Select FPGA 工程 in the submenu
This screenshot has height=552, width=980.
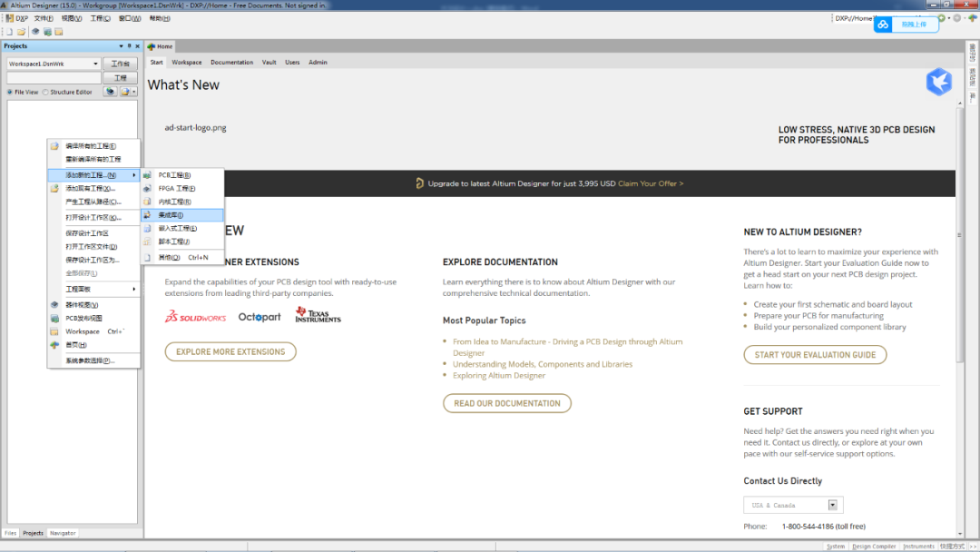pyautogui.click(x=182, y=188)
